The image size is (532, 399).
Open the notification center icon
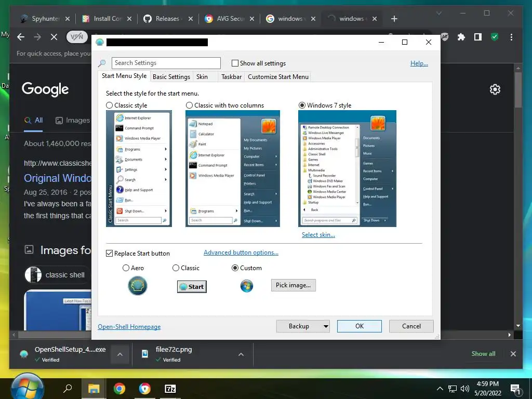point(515,389)
